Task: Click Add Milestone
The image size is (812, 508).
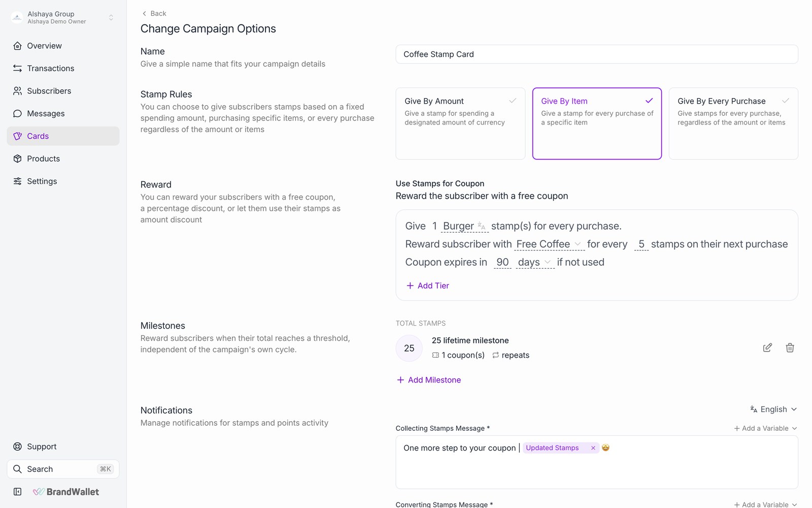Action: [x=429, y=380]
